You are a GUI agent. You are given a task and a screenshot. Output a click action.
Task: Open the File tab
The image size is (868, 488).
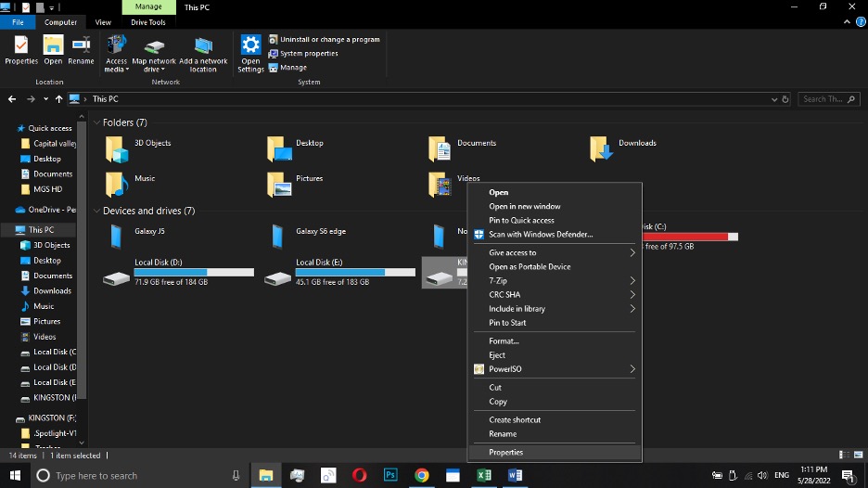pyautogui.click(x=18, y=22)
